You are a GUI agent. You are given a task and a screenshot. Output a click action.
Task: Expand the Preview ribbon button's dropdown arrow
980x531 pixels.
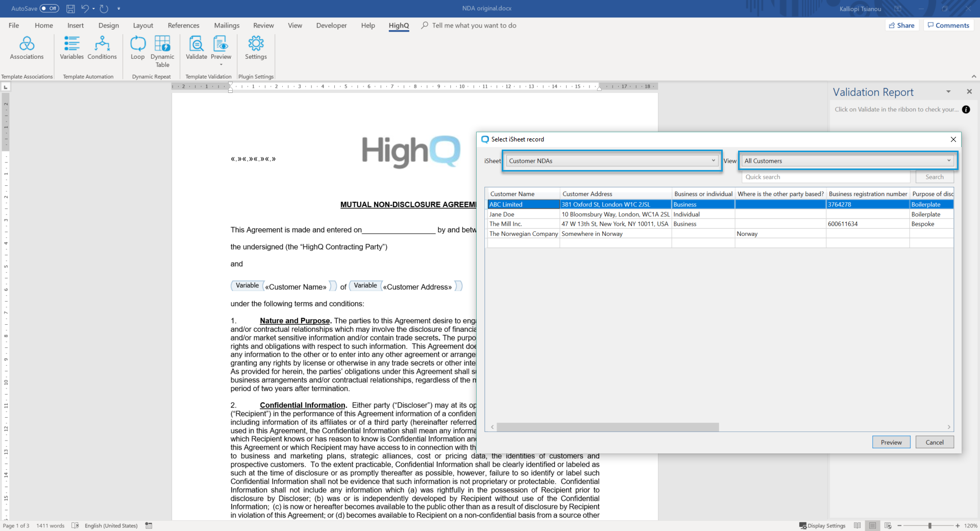click(x=221, y=65)
